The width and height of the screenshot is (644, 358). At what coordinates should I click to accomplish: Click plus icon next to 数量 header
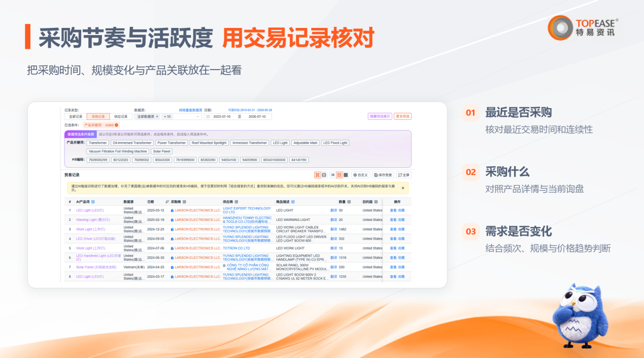click(x=349, y=202)
